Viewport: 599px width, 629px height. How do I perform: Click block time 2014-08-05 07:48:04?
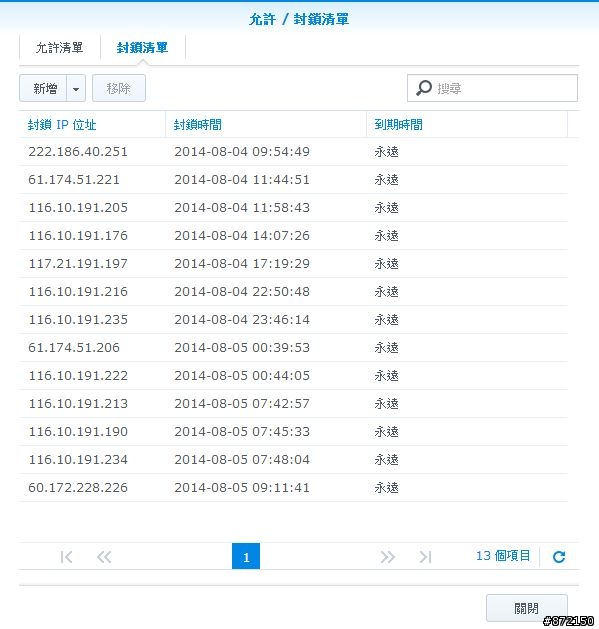click(242, 460)
